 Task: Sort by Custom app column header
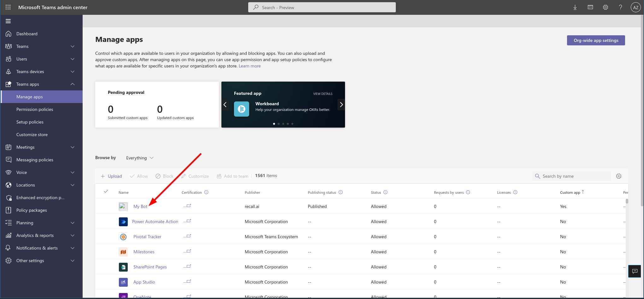(x=572, y=192)
